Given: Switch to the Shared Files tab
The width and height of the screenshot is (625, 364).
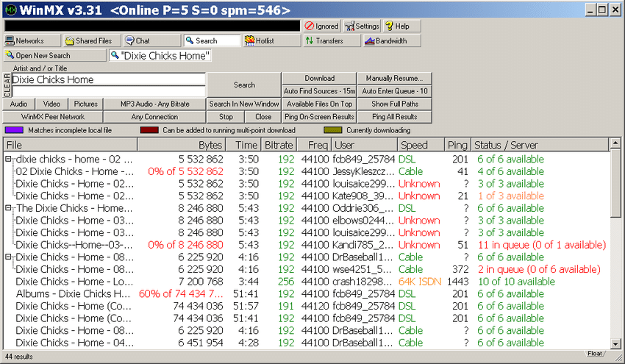Looking at the screenshot, I should pyautogui.click(x=93, y=40).
